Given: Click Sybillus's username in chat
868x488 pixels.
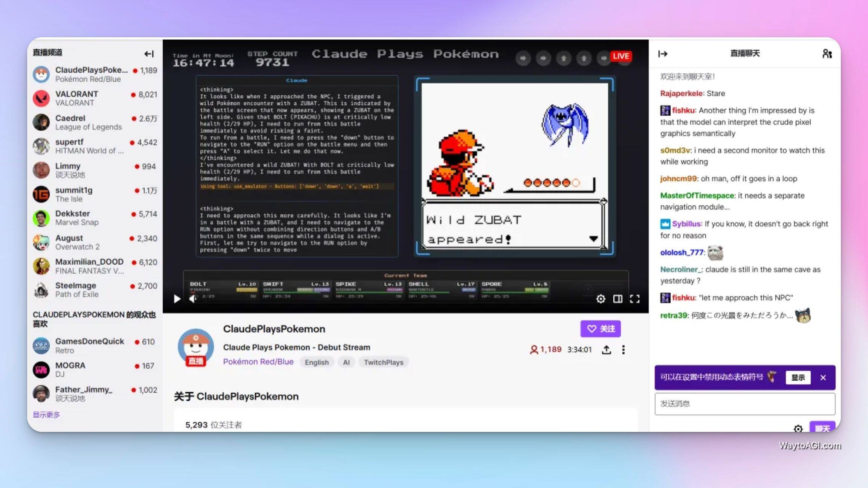Looking at the screenshot, I should 686,224.
